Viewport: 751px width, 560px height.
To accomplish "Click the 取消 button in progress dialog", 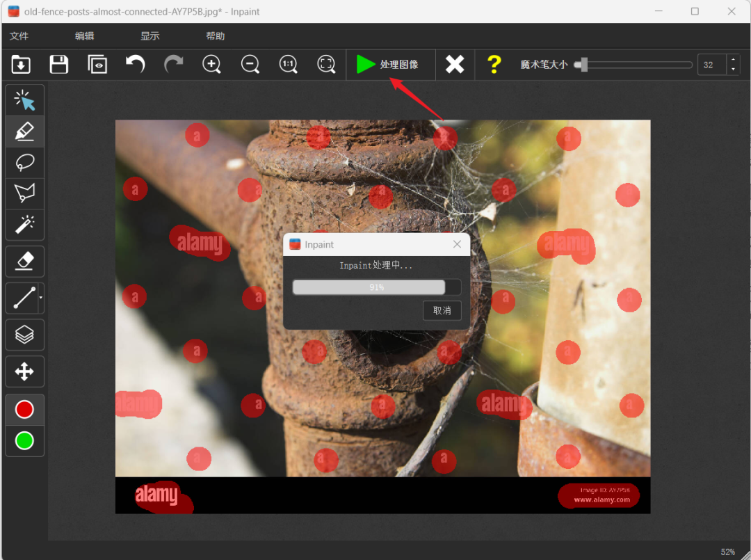I will pyautogui.click(x=442, y=310).
